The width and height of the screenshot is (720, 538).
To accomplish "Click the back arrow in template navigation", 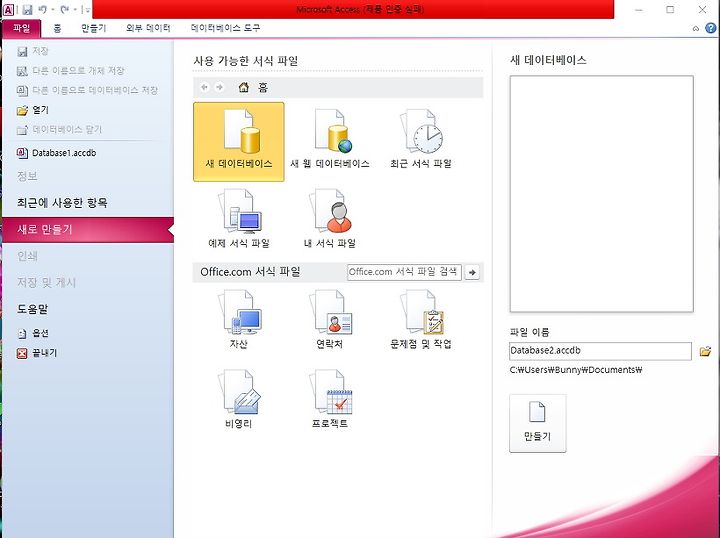I will [x=205, y=87].
